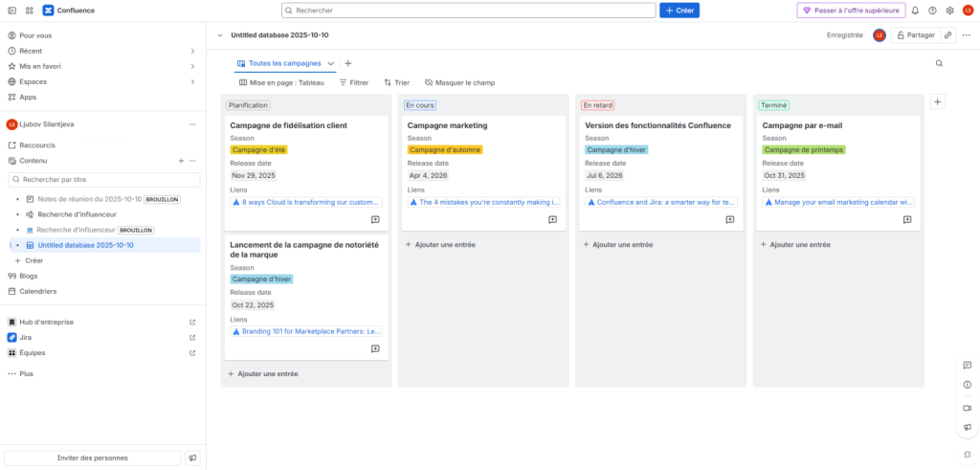Open the more actions menu beside Partager
Viewport: 980px width, 470px height.
(967, 35)
